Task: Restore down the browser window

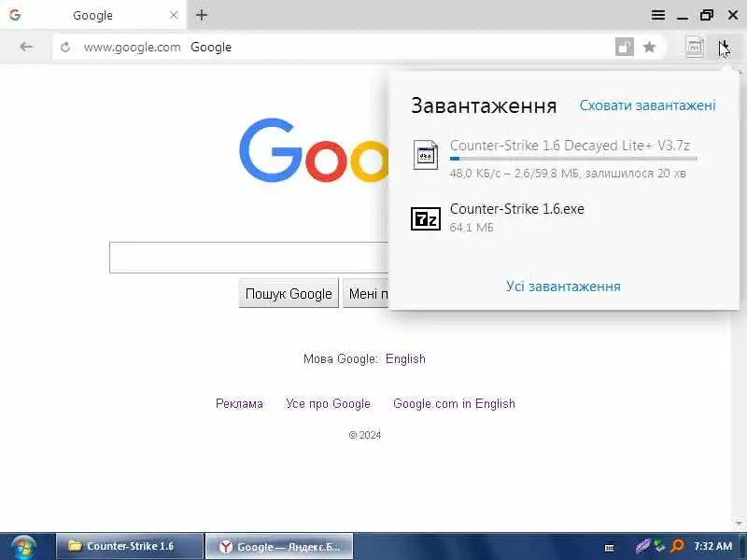Action: pyautogui.click(x=707, y=15)
